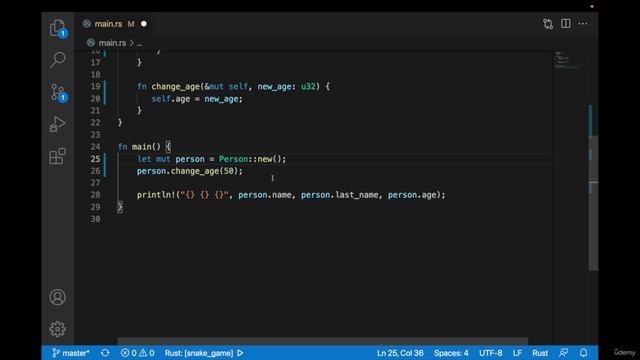Screen dimensions: 640x360
Task: Switch git branch master in status bar
Action: pyautogui.click(x=71, y=353)
